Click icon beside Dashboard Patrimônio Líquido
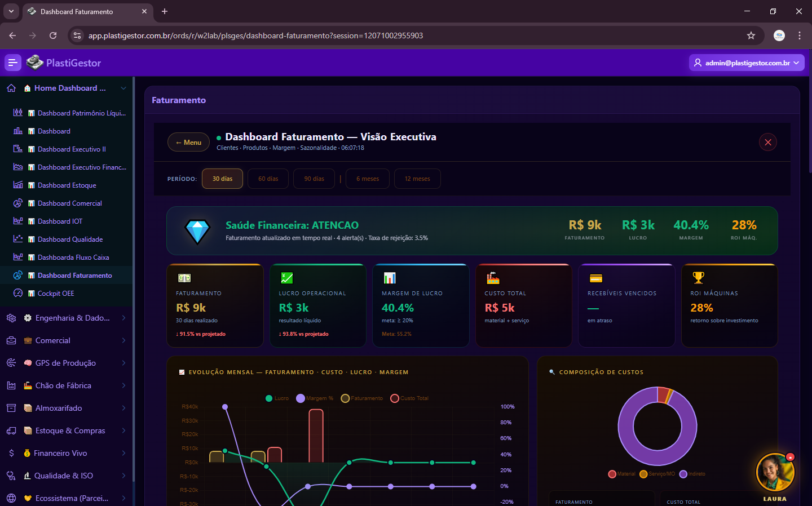The width and height of the screenshot is (812, 506). (x=18, y=113)
